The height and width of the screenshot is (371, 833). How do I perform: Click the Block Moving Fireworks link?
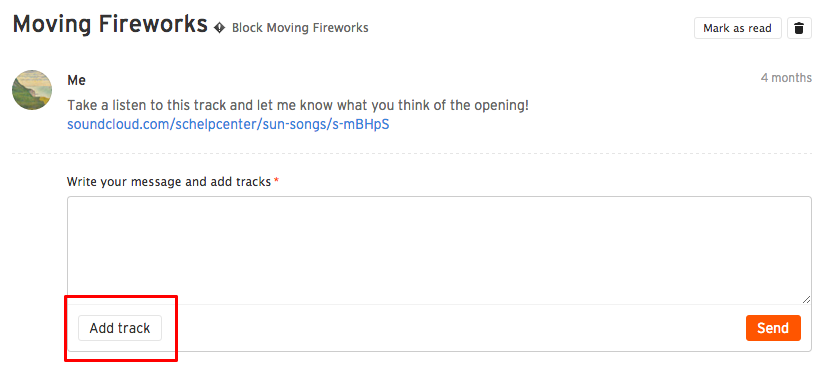(300, 28)
